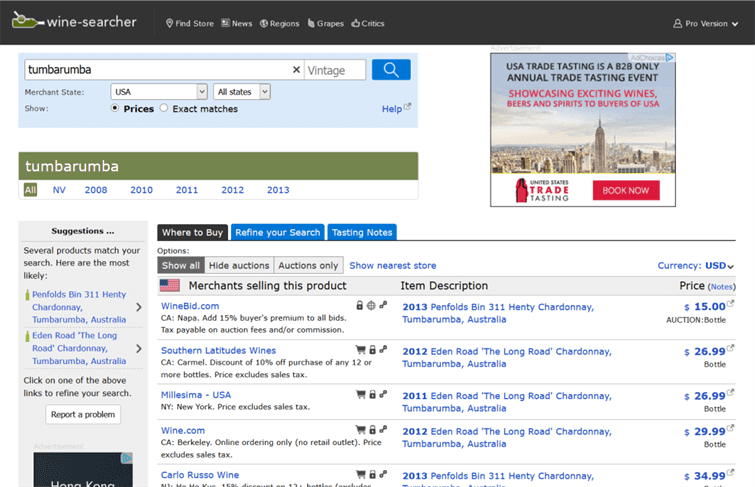
Task: Filter by 2011 vintage
Action: click(x=187, y=190)
